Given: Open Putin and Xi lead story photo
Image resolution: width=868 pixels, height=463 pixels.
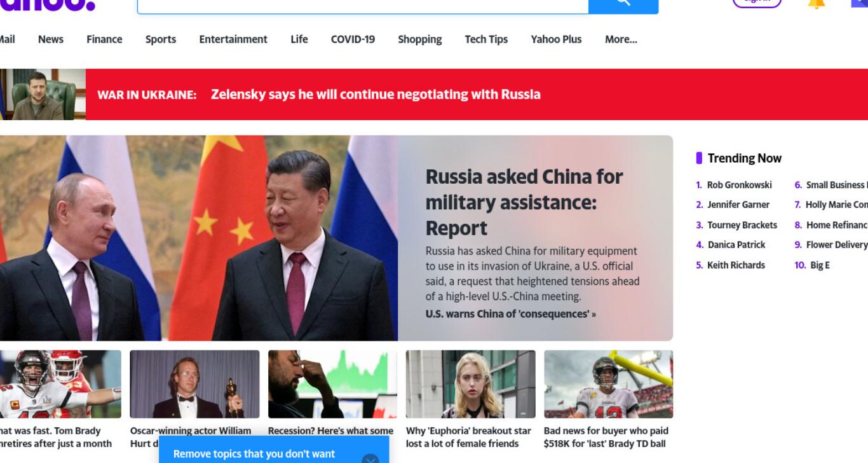Looking at the screenshot, I should (199, 238).
